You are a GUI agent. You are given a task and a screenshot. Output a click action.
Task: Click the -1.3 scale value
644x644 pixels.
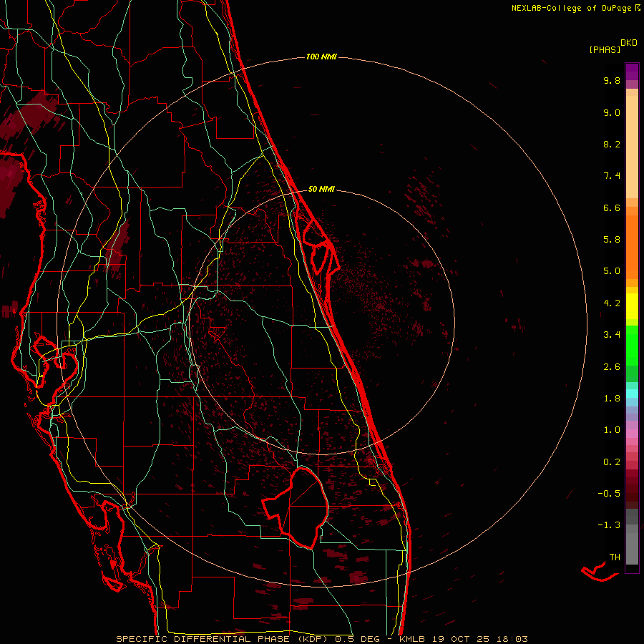609,525
